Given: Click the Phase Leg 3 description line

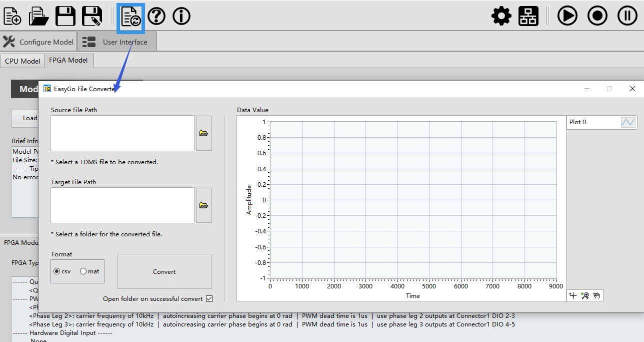Looking at the screenshot, I should (272, 324).
